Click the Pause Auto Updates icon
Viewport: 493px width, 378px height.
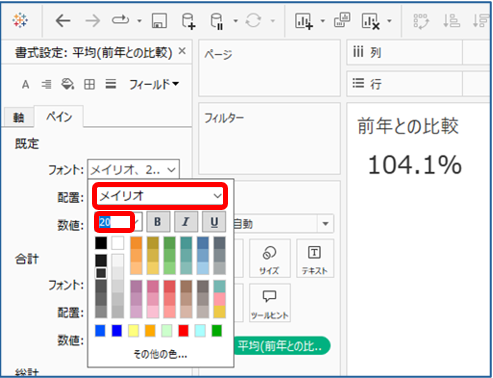(x=217, y=21)
